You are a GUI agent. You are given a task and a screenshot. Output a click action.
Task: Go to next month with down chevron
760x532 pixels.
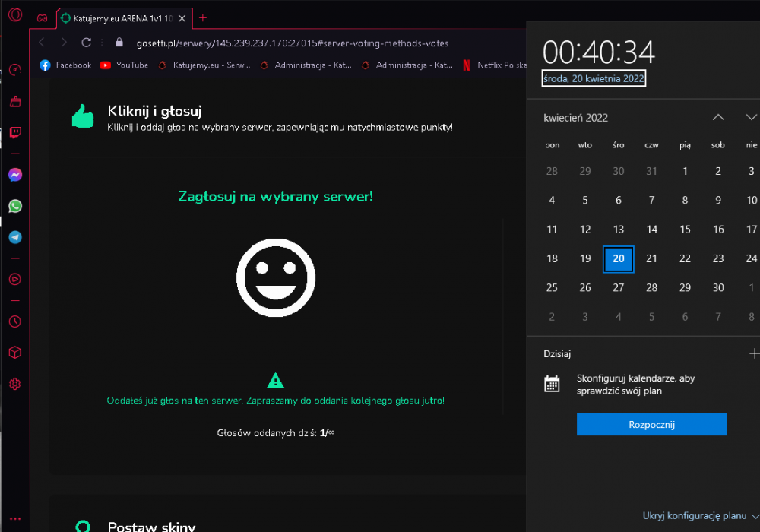click(752, 117)
